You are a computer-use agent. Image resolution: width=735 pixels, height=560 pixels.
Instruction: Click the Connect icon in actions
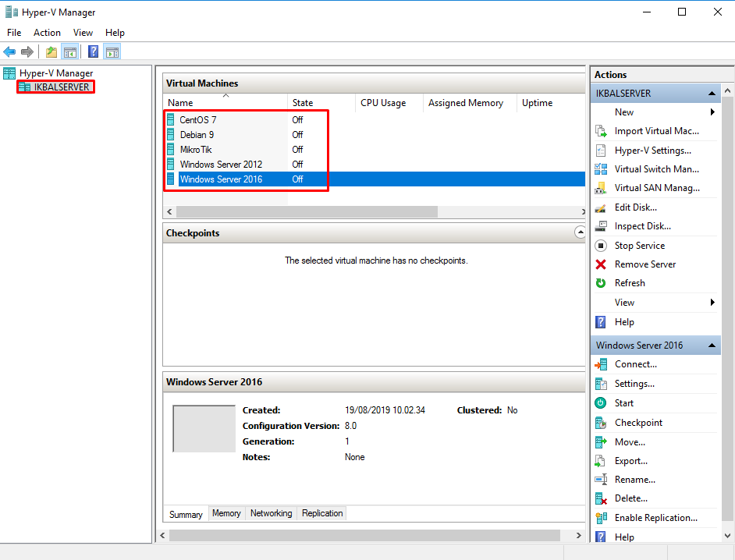(x=601, y=364)
